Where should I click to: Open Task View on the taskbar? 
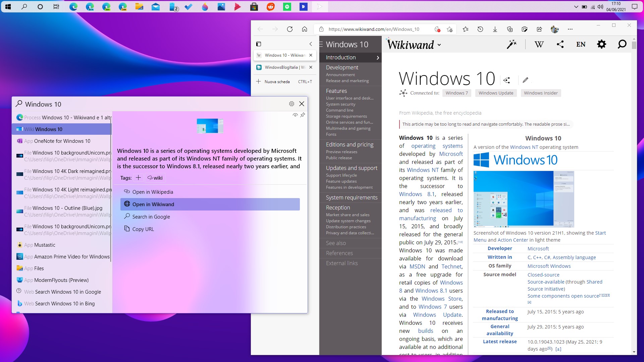tap(56, 7)
